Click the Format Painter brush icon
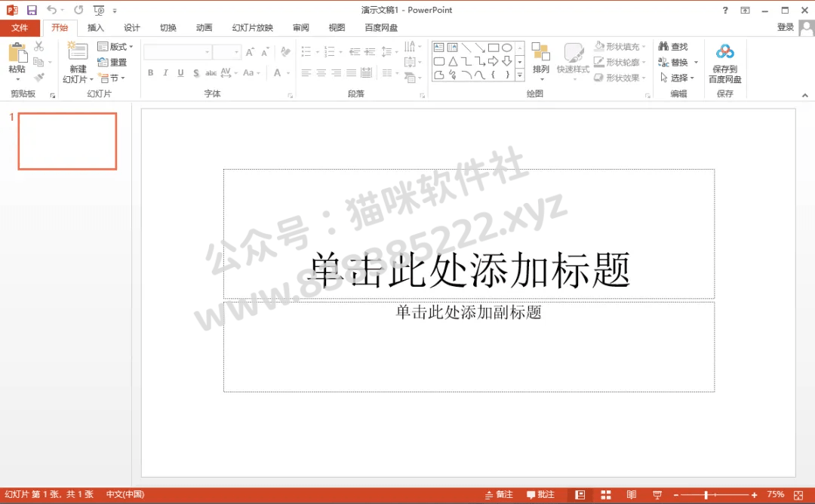The image size is (815, 504). [39, 78]
